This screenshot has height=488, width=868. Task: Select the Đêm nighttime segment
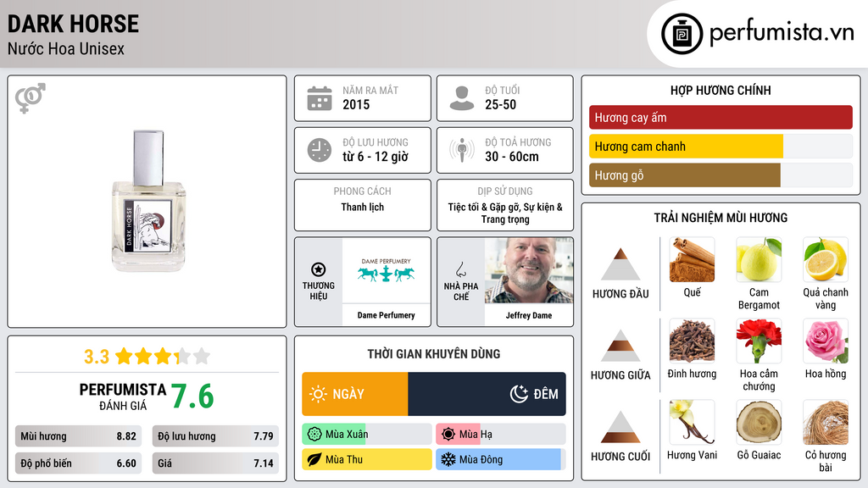tap(487, 394)
